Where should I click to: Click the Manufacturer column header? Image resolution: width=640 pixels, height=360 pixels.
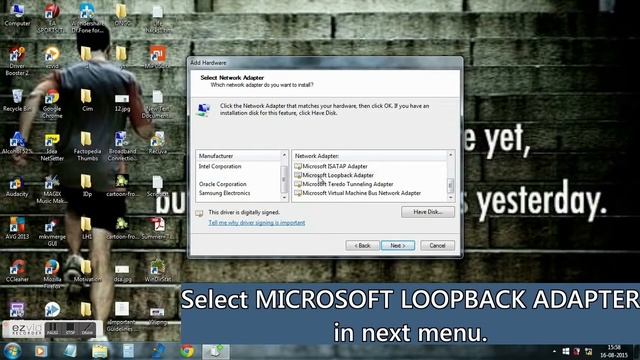pyautogui.click(x=238, y=156)
